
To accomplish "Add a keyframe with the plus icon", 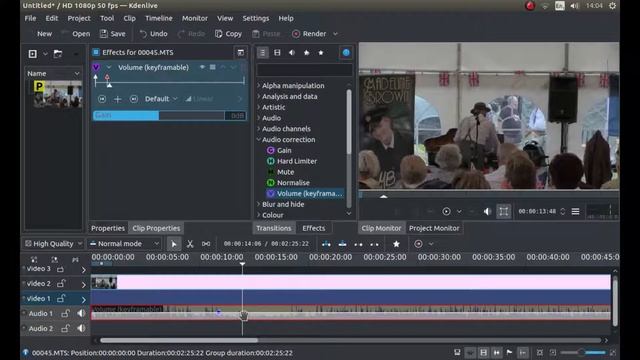I will point(118,99).
